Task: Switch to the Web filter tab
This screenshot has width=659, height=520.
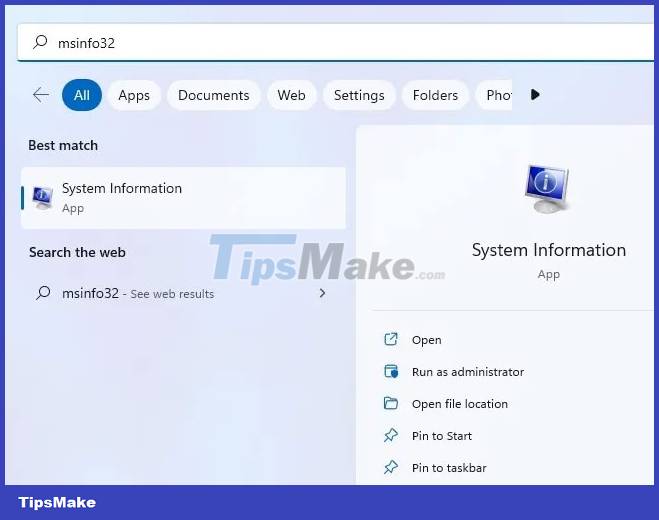Action: point(291,95)
